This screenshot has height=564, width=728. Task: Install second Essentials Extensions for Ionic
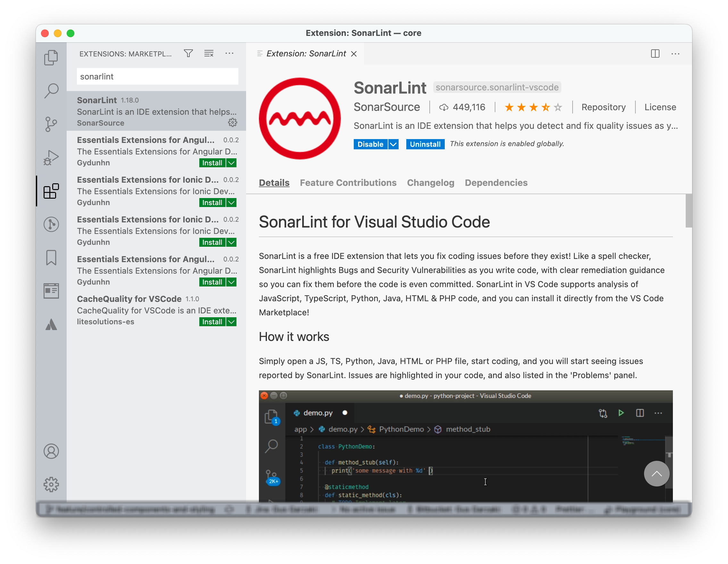(212, 242)
